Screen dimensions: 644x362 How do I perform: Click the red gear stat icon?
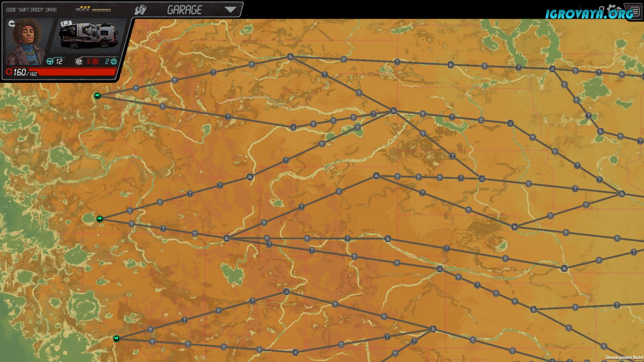[95, 61]
